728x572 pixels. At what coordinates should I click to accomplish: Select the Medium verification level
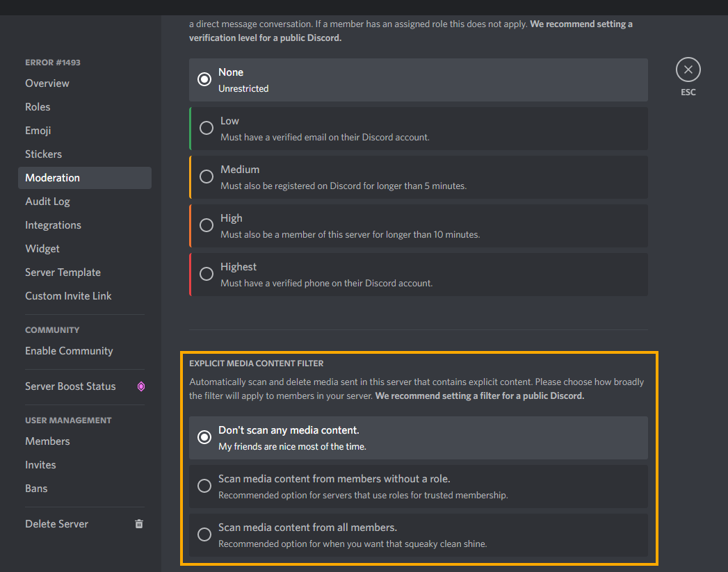click(419, 177)
